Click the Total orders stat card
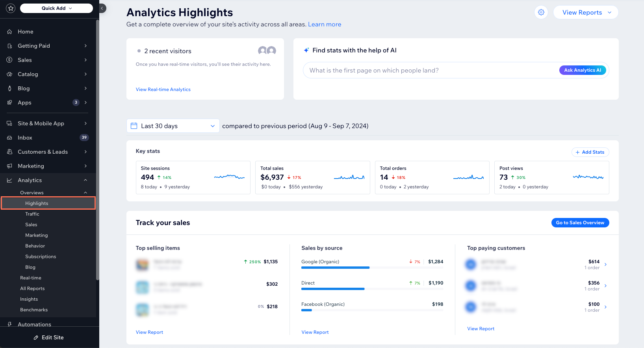644x348 pixels. coord(432,177)
